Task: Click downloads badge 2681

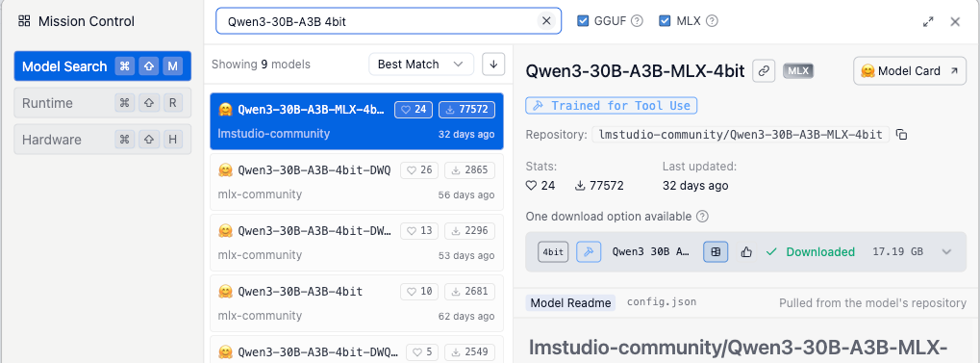Action: [x=470, y=292]
